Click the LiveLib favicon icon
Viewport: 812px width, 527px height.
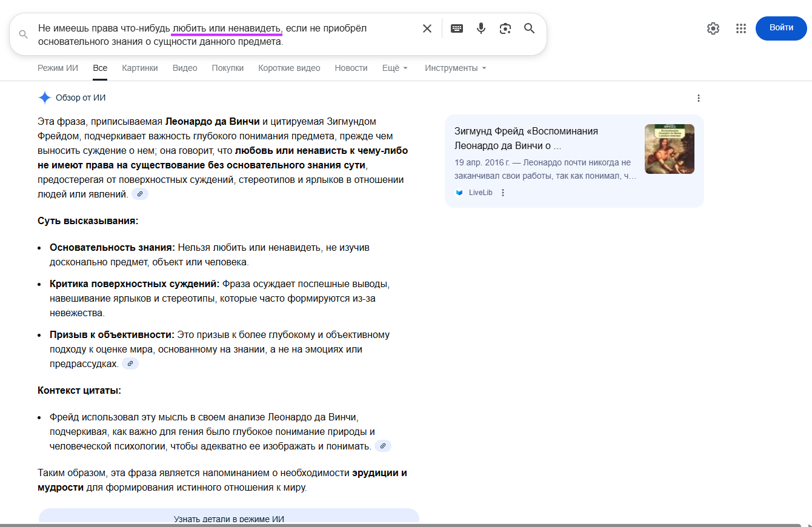click(x=459, y=193)
